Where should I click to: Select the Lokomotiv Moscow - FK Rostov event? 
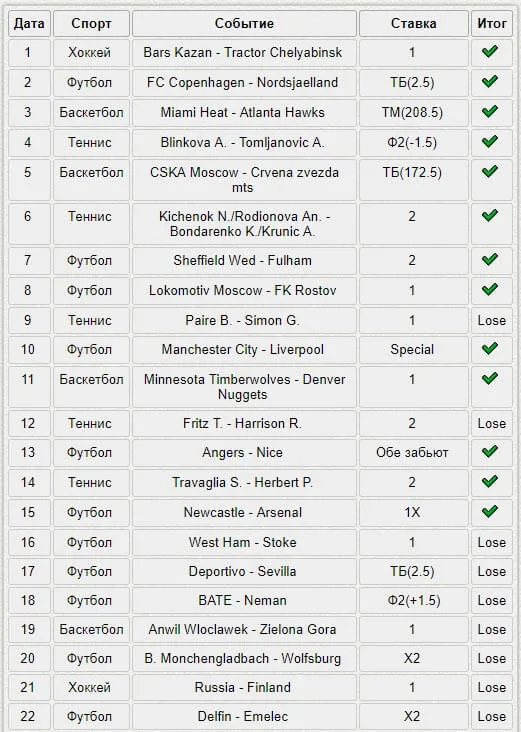tap(243, 290)
